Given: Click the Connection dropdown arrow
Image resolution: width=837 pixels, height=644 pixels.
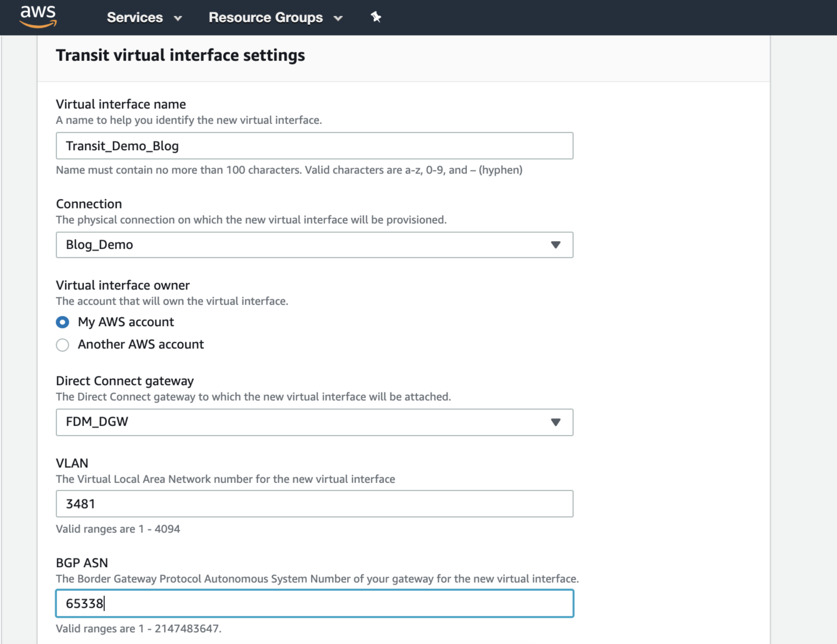Looking at the screenshot, I should click(x=556, y=245).
